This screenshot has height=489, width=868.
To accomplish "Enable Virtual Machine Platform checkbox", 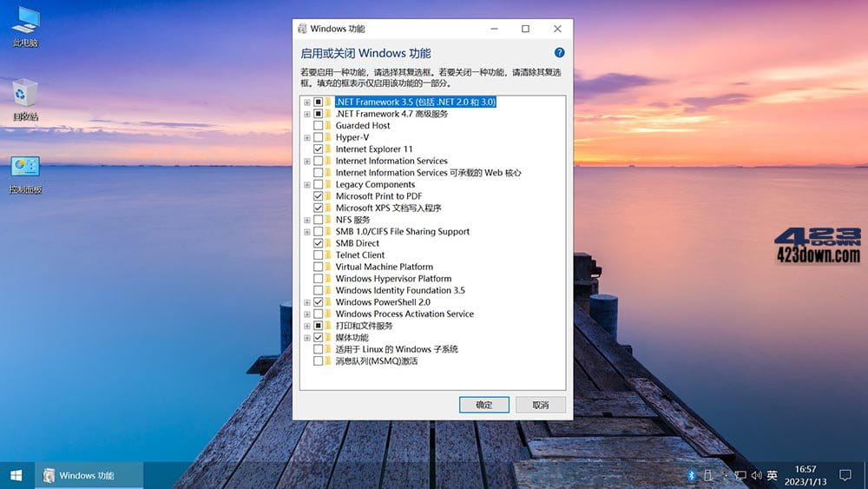I will pos(318,267).
